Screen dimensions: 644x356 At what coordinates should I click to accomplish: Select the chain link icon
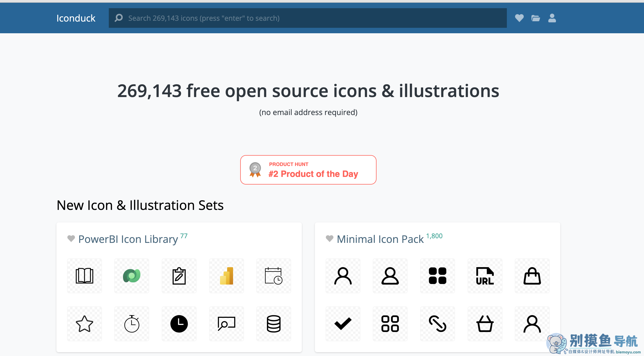(x=437, y=324)
